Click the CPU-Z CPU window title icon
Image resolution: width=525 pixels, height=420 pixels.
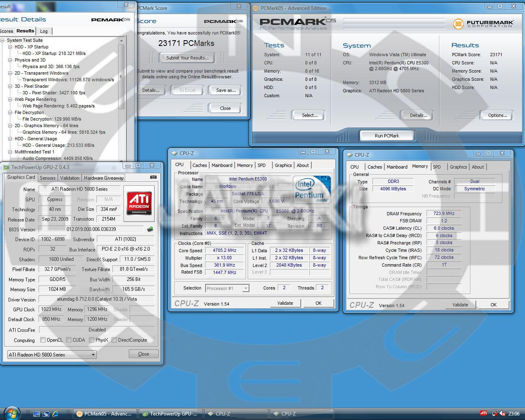174,153
